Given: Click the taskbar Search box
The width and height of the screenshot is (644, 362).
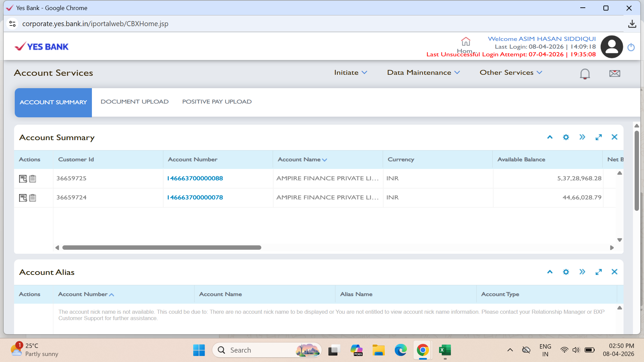Looking at the screenshot, I should pyautogui.click(x=267, y=350).
